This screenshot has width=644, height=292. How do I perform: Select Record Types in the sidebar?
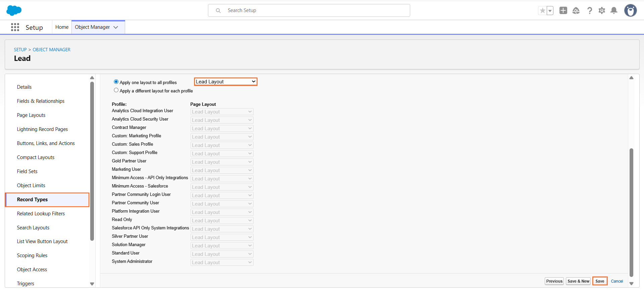[47, 200]
